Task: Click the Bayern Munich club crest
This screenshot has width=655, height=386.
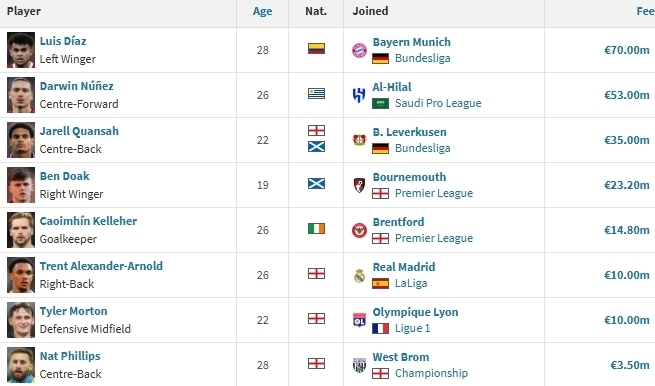Action: point(359,50)
